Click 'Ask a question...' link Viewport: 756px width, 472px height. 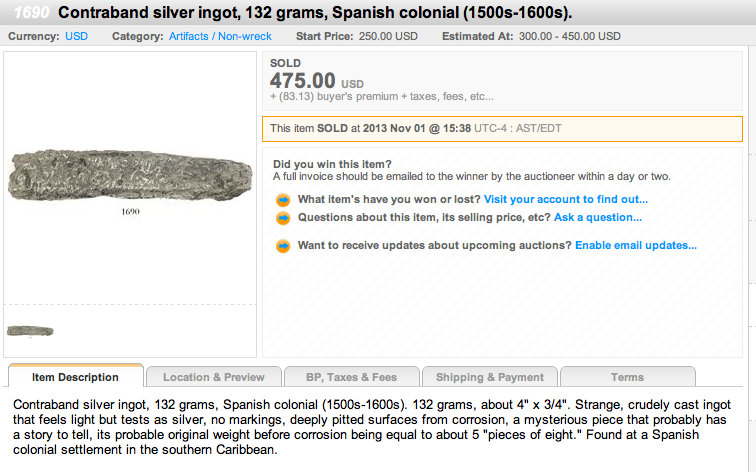[598, 217]
